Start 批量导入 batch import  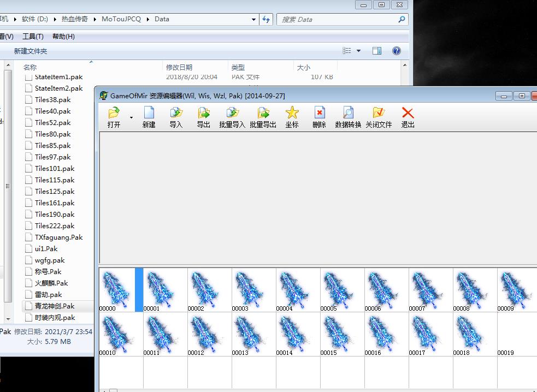pos(232,114)
